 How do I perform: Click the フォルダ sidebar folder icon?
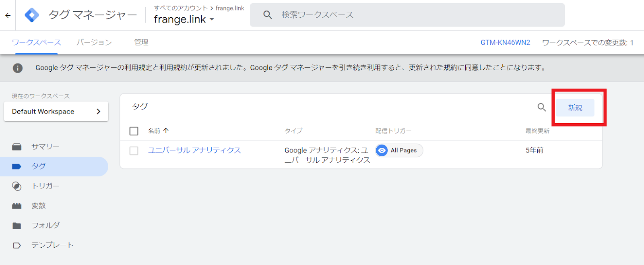pyautogui.click(x=17, y=226)
